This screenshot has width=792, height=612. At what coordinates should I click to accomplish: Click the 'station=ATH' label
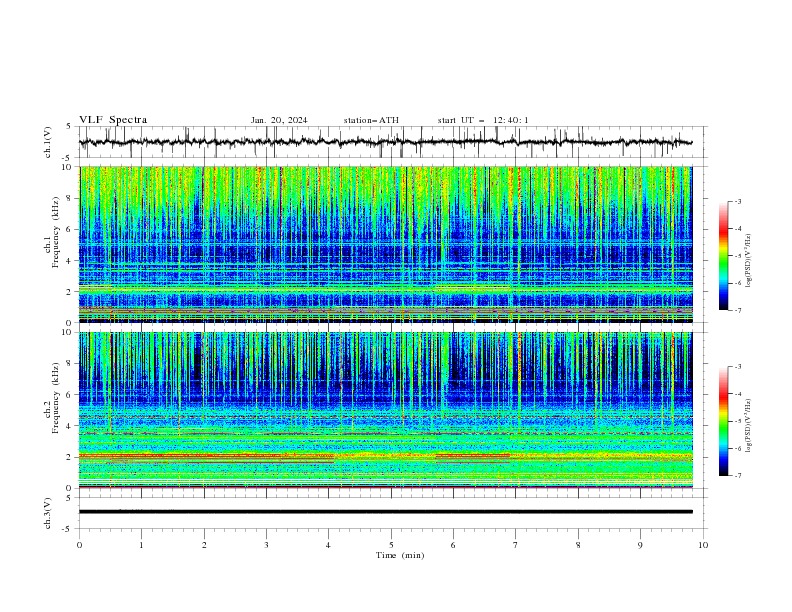371,120
